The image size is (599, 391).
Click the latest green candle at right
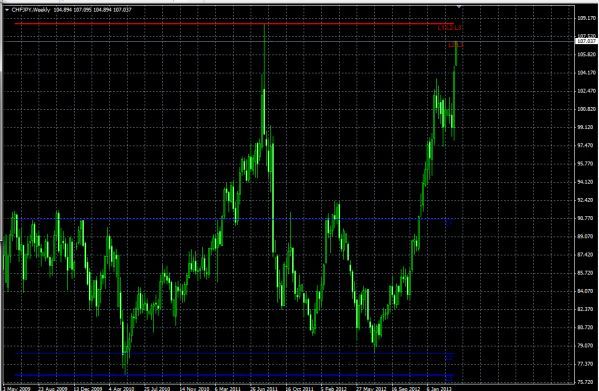pos(456,53)
